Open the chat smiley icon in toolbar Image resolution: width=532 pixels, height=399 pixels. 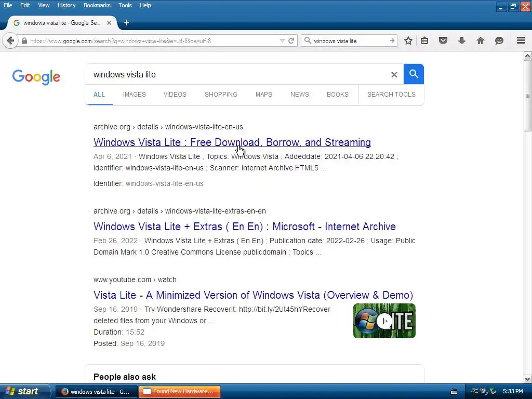point(499,41)
